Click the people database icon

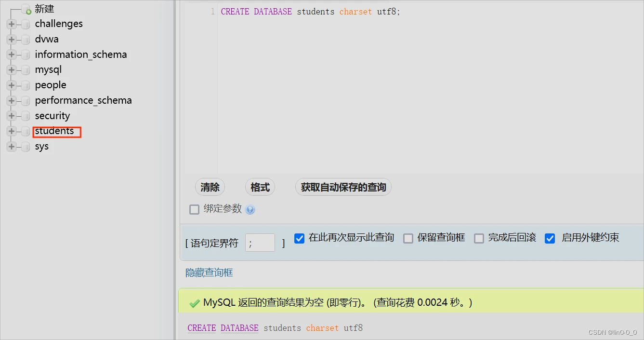tap(26, 86)
